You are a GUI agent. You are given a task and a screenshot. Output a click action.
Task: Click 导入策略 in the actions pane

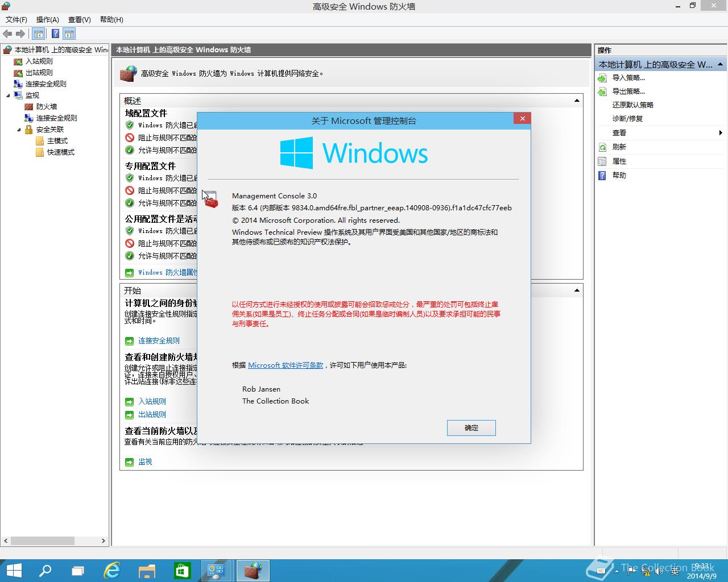[628, 77]
